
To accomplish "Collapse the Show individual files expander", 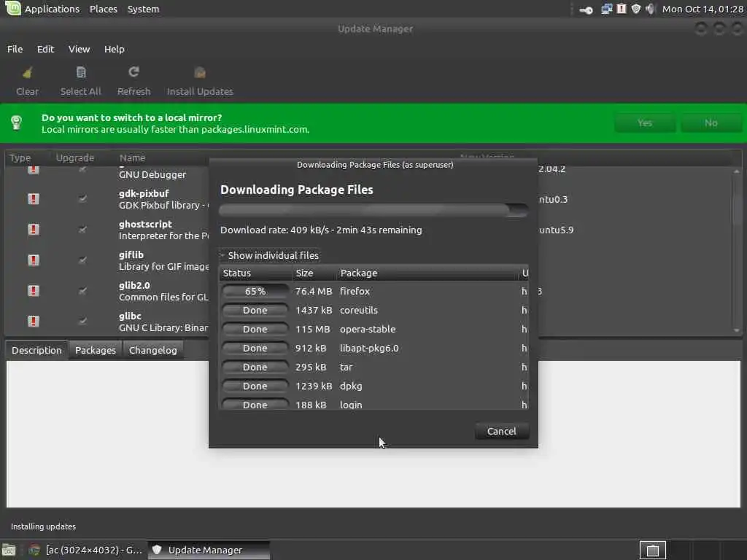I will click(269, 255).
